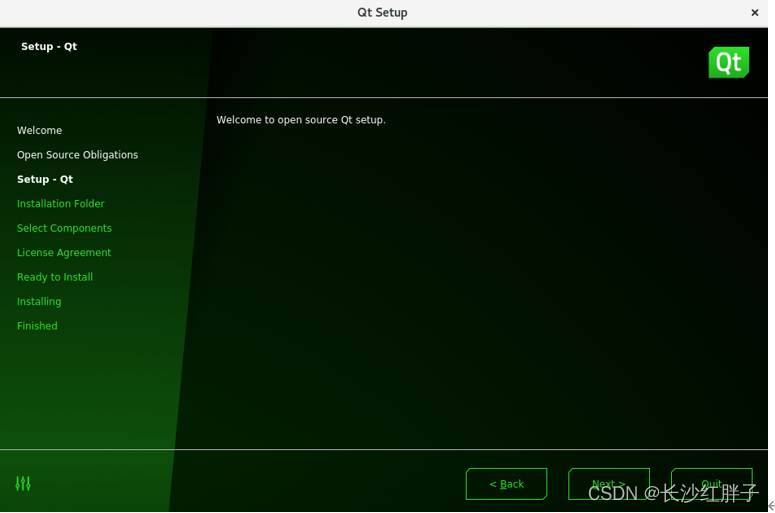Select the Finished step

37,326
